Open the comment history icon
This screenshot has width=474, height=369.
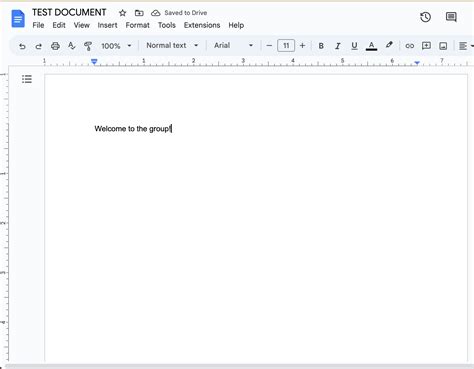point(451,17)
